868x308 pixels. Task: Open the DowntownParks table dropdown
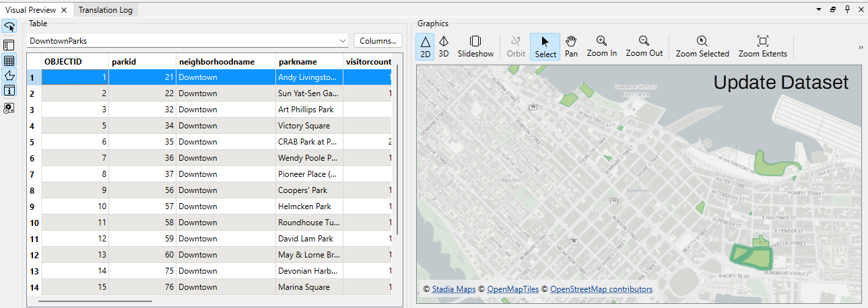tap(187, 41)
